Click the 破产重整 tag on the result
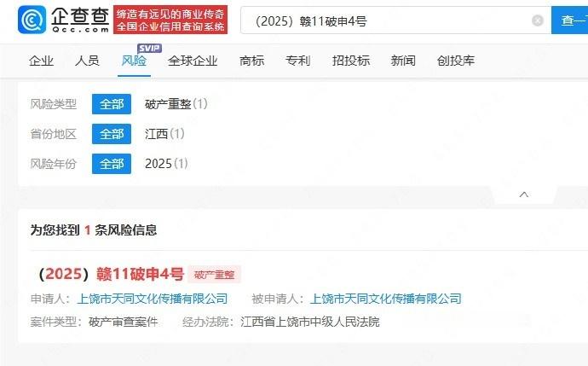This screenshot has height=366, width=588. click(x=214, y=275)
